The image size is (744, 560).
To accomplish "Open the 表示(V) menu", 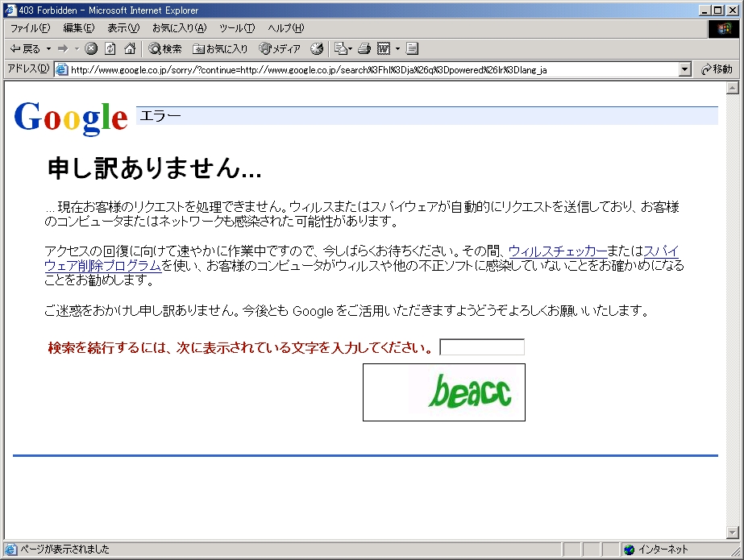I will point(123,28).
